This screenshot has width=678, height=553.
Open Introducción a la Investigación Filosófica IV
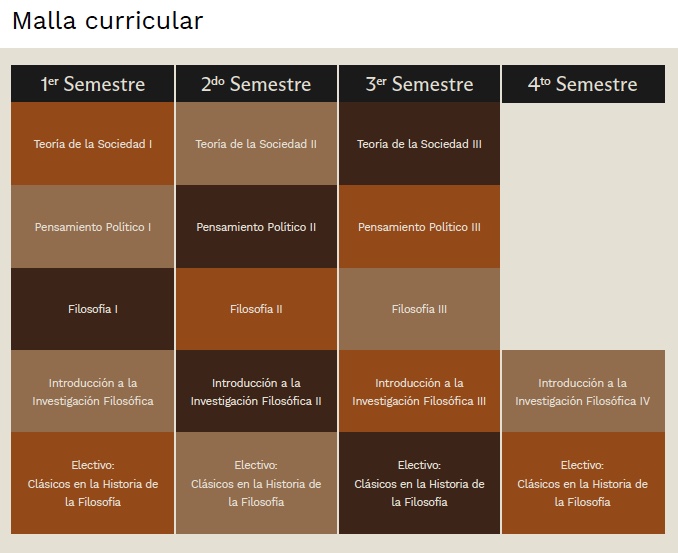click(x=583, y=391)
